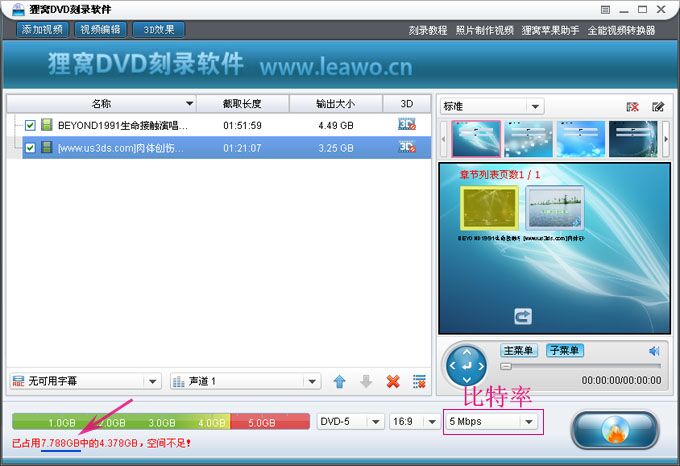
Task: Click the 3D column header
Action: point(407,104)
